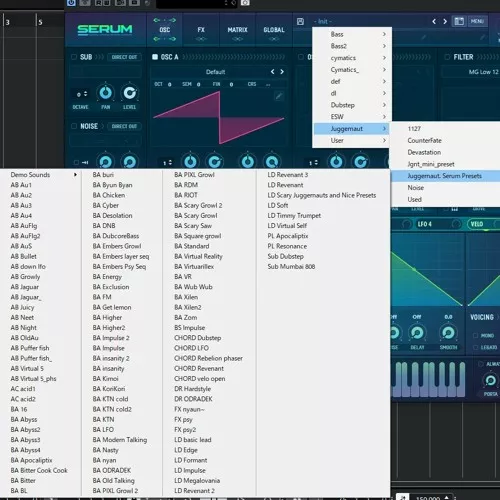Toggle NOISE DIRECT OUT button
The width and height of the screenshot is (500, 500).
(124, 126)
